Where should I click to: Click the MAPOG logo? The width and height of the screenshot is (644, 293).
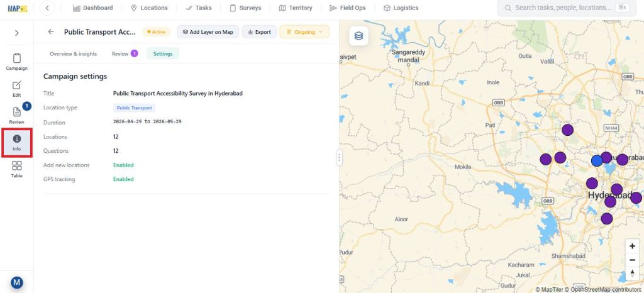click(x=17, y=8)
